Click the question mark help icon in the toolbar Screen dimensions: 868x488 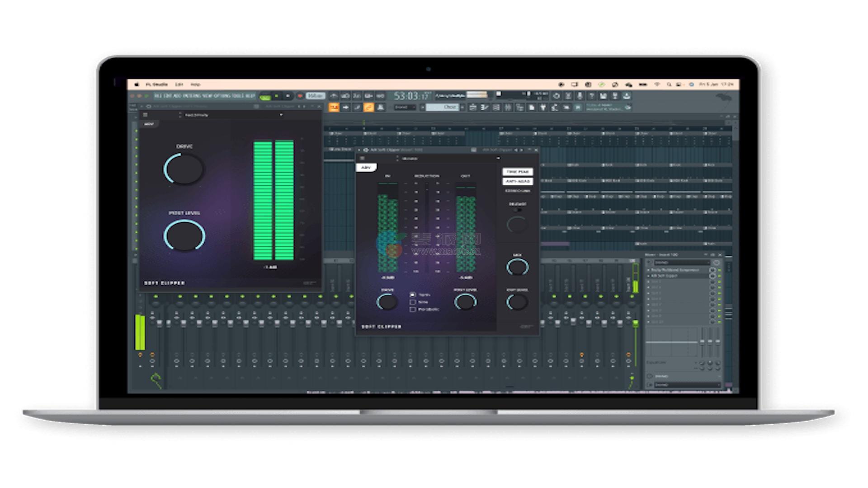click(591, 96)
